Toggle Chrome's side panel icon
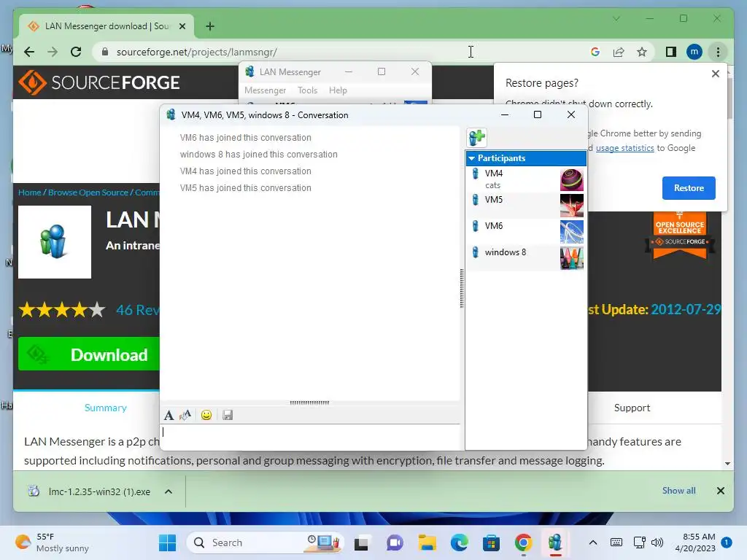 671,52
